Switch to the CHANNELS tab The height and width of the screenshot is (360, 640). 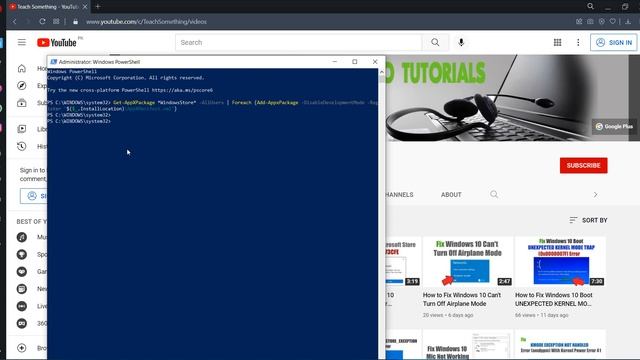[399, 195]
